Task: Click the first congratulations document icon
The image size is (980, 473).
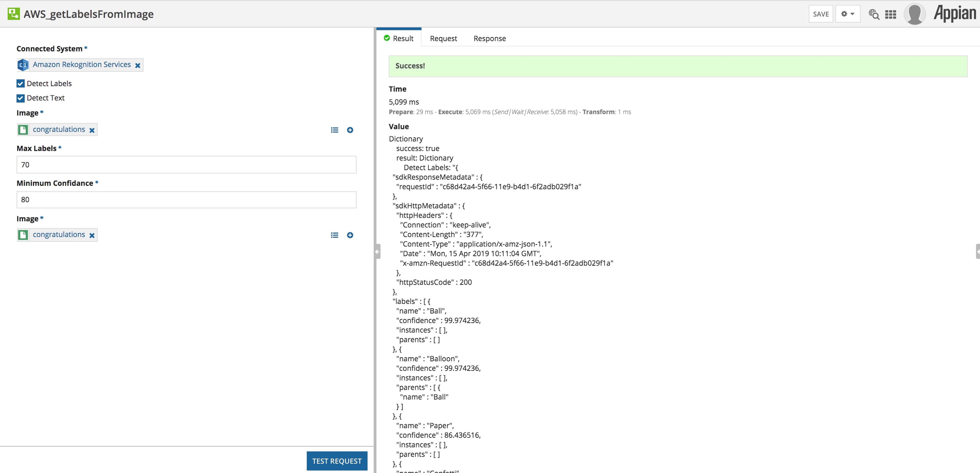Action: 23,130
